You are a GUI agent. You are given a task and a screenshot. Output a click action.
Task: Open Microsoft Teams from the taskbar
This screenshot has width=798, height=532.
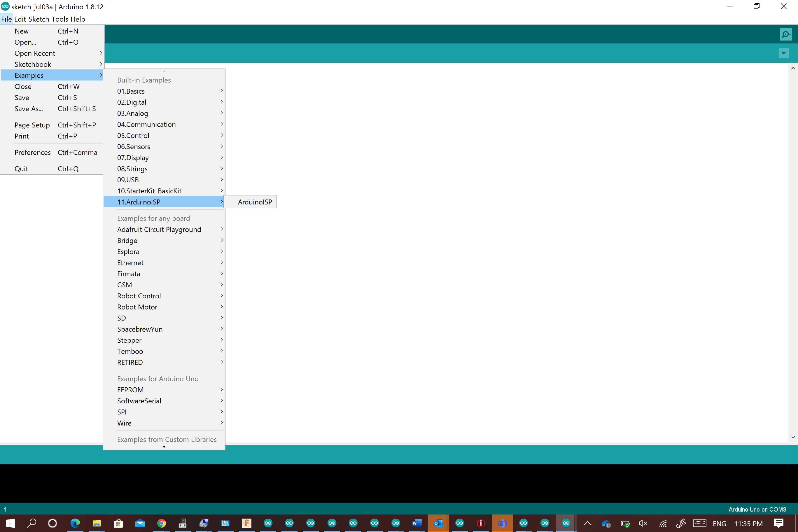[x=502, y=523]
